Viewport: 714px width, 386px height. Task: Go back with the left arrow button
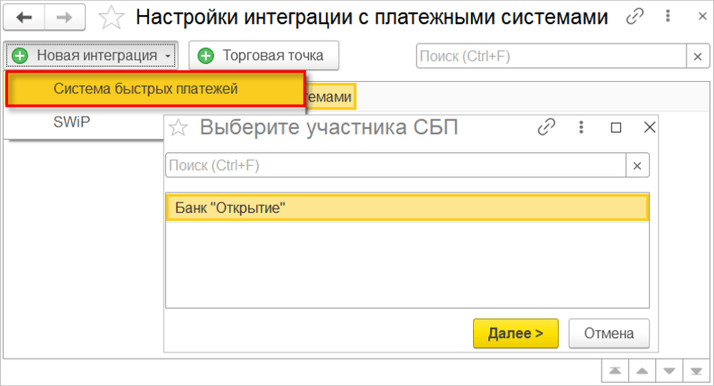pyautogui.click(x=24, y=17)
